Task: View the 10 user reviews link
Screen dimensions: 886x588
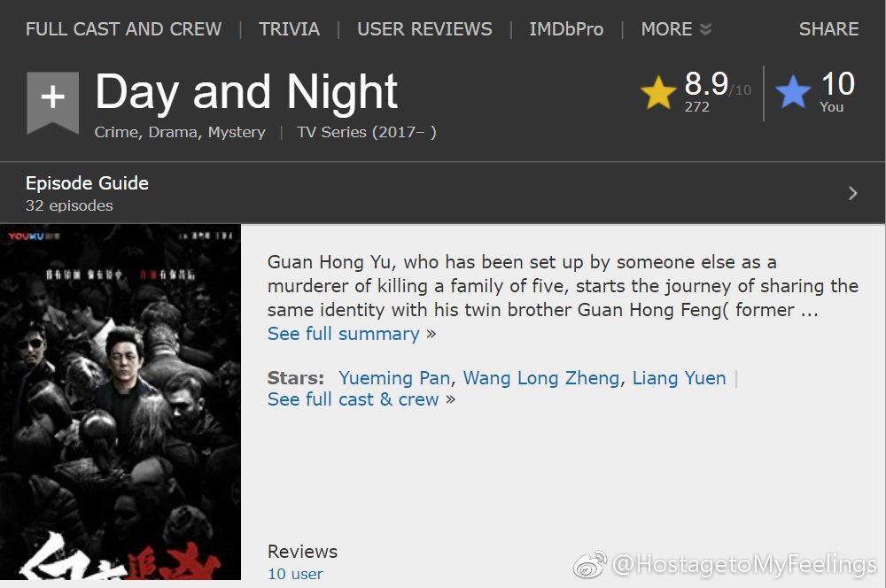Action: (x=295, y=574)
